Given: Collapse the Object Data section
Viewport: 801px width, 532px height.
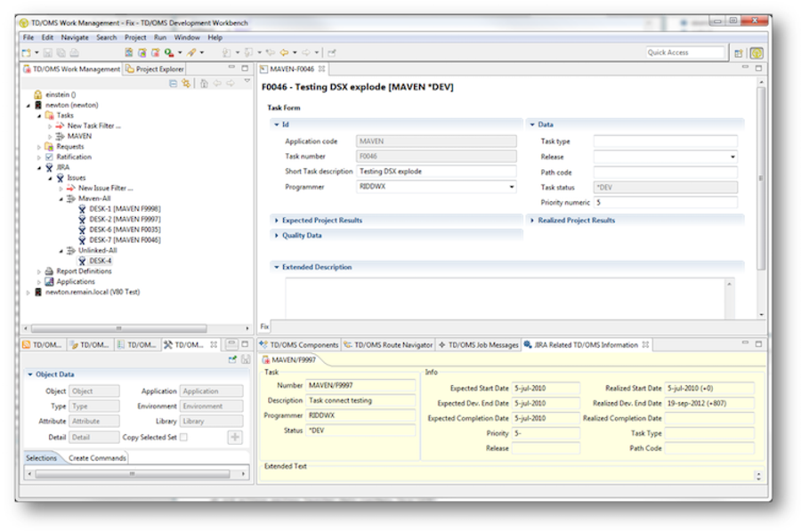Looking at the screenshot, I should tap(29, 375).
